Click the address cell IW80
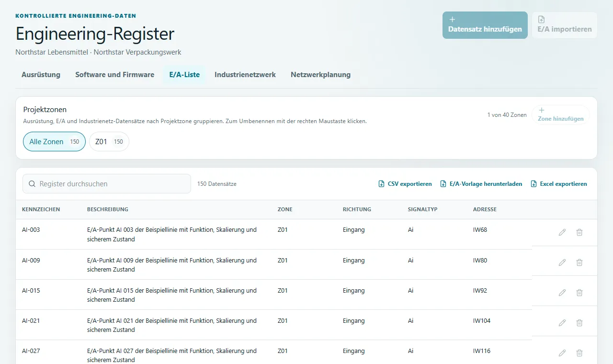This screenshot has height=364, width=613. (x=480, y=261)
